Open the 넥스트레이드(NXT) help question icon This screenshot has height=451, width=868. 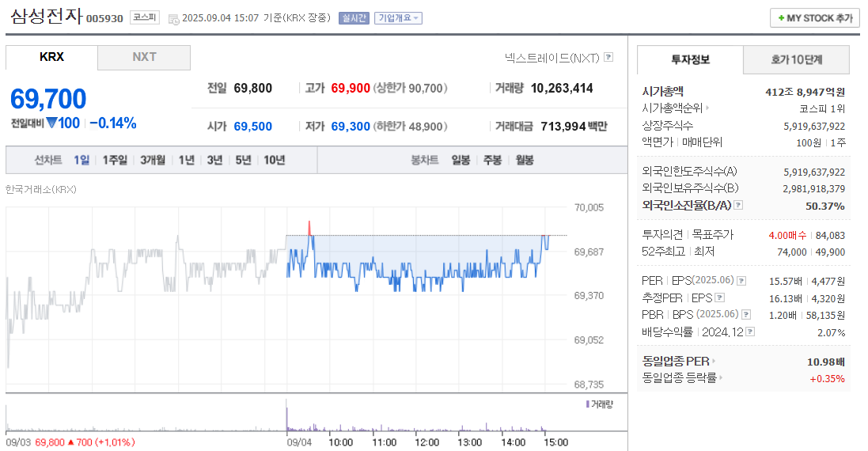[x=608, y=57]
